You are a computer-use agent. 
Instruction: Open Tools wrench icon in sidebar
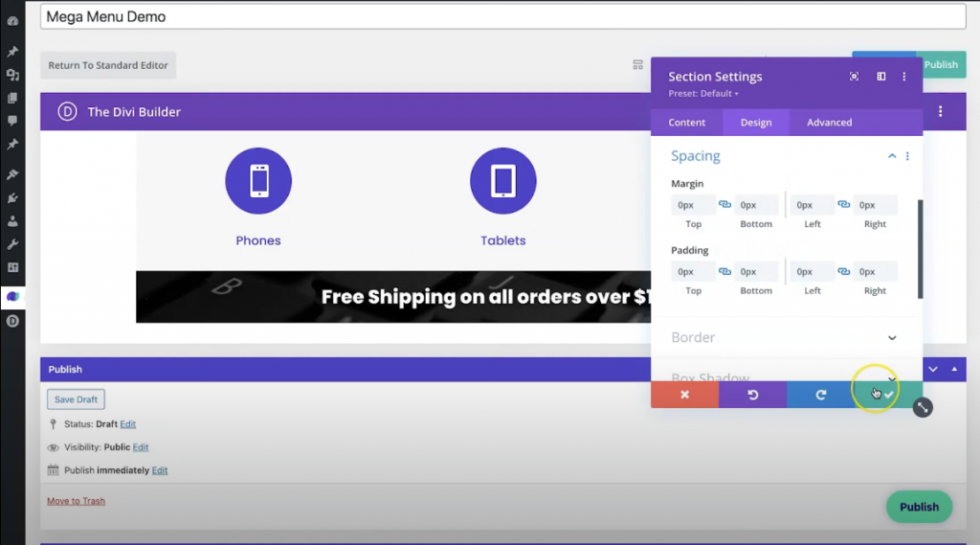pos(12,244)
